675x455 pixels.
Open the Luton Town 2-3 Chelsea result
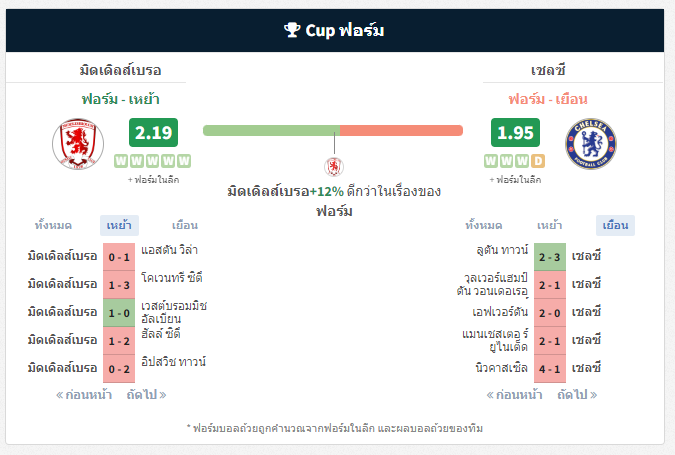550,257
